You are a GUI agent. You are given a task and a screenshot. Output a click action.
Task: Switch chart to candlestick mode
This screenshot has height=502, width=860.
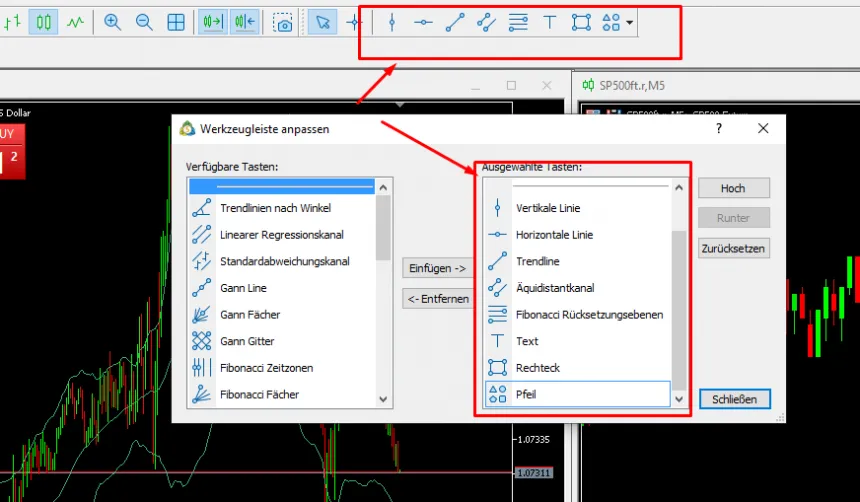pyautogui.click(x=43, y=22)
